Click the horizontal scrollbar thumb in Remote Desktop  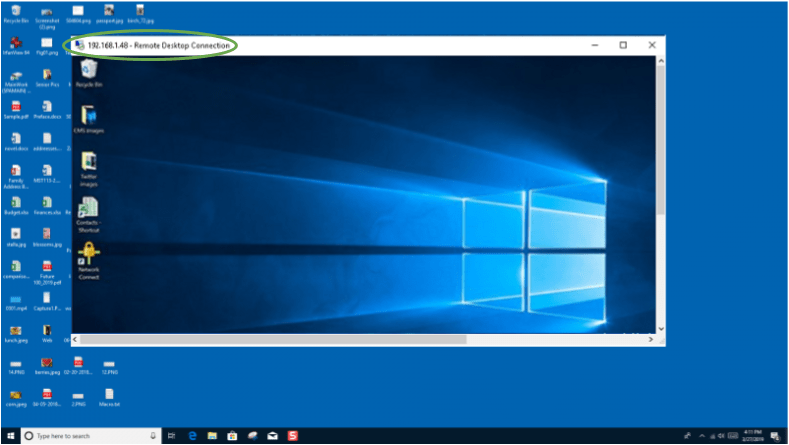point(273,340)
